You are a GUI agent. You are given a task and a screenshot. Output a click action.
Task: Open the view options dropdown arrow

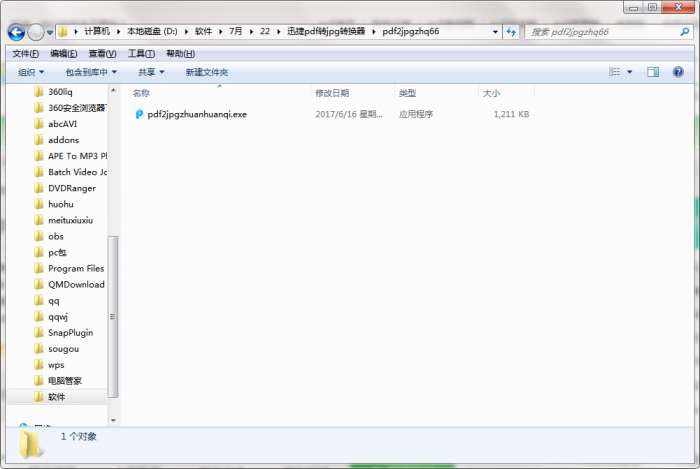click(x=629, y=72)
